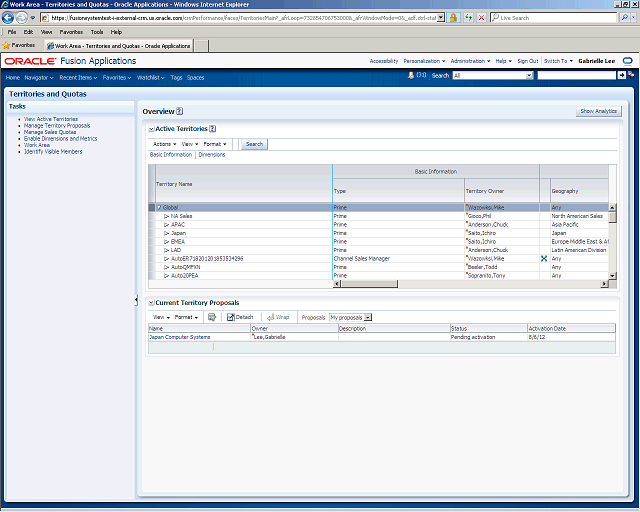The height and width of the screenshot is (512, 640).
Task: Click the Wrap icon in proposals toolbar
Action: pos(270,317)
